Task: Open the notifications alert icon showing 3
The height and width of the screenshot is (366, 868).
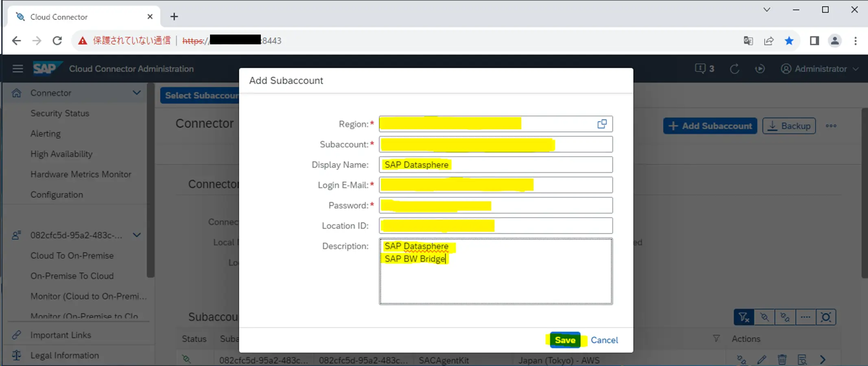Action: (704, 69)
